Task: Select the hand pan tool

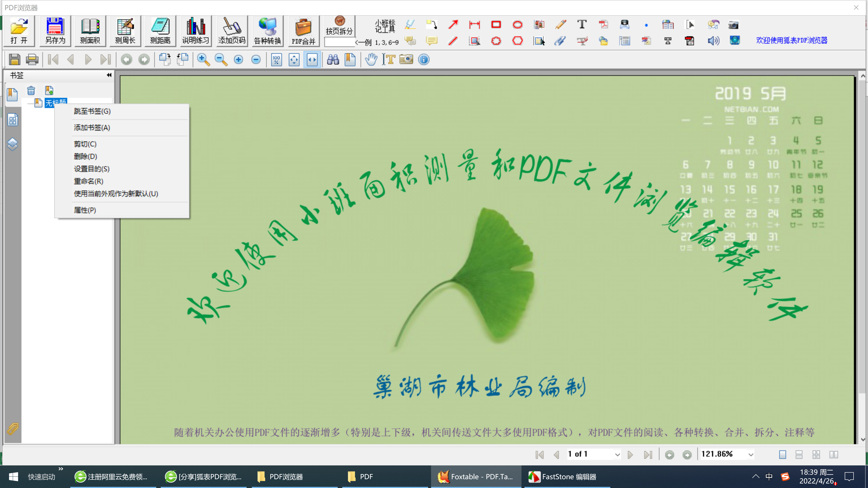Action: 371,60
